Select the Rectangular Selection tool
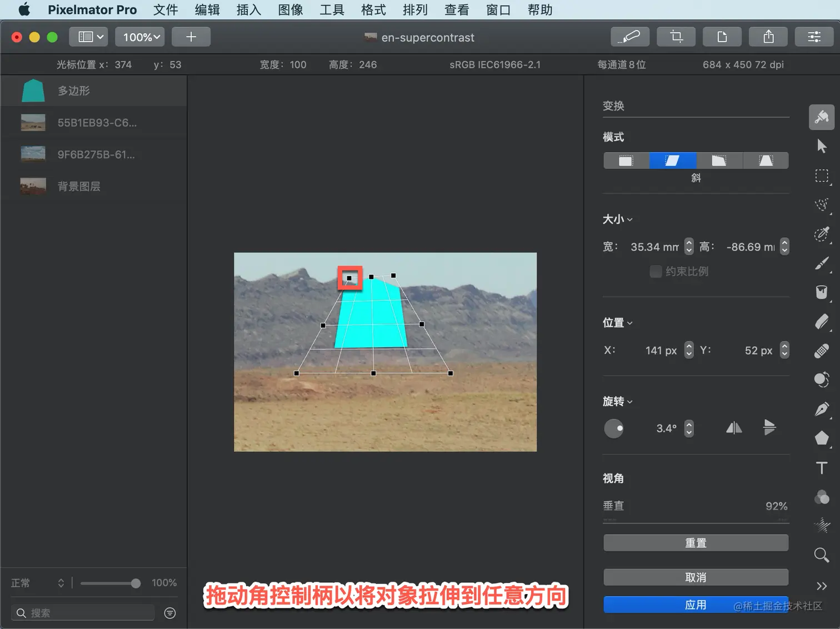 pyautogui.click(x=822, y=176)
